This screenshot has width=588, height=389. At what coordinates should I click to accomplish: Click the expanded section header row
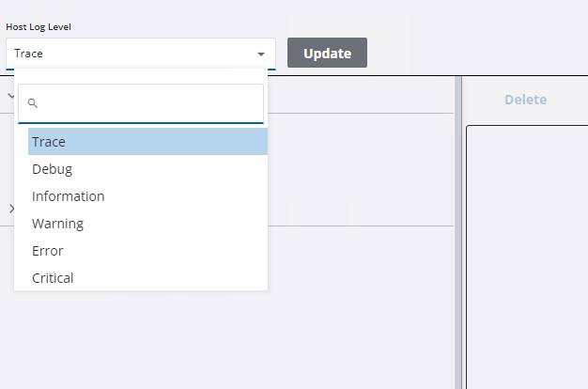[x=357, y=95]
